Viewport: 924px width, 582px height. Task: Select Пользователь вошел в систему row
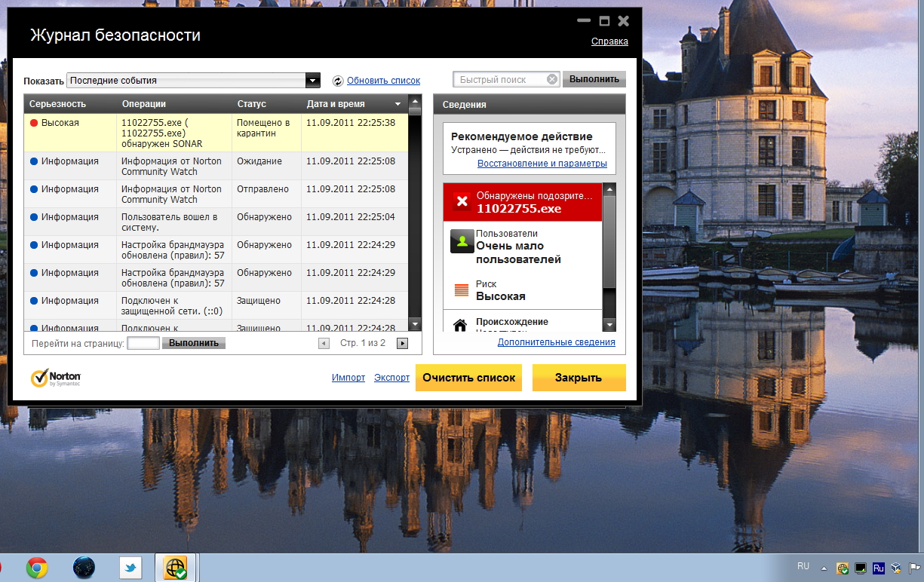(216, 222)
